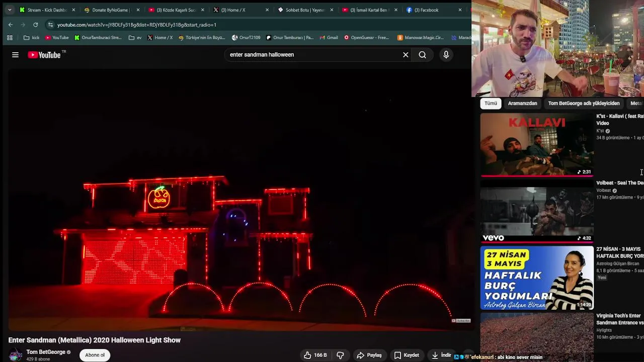The width and height of the screenshot is (644, 362).
Task: Open the tab search dropdown arrow
Action: coord(10,10)
